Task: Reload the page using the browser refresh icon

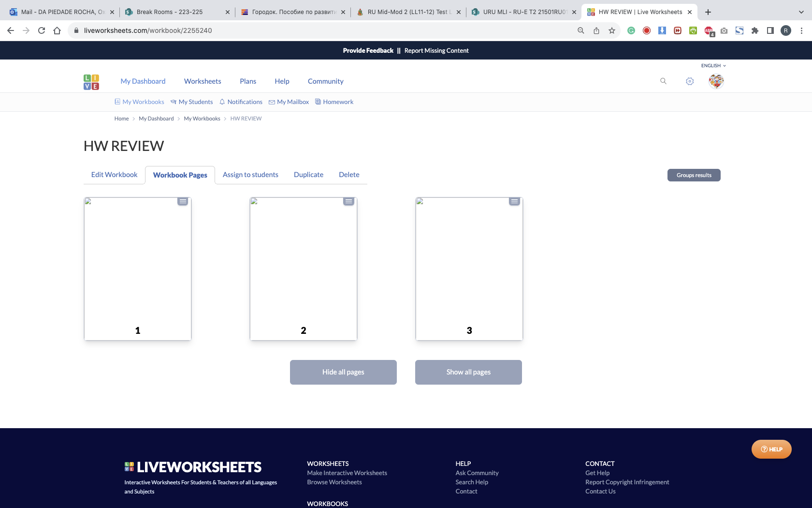Action: 42,30
